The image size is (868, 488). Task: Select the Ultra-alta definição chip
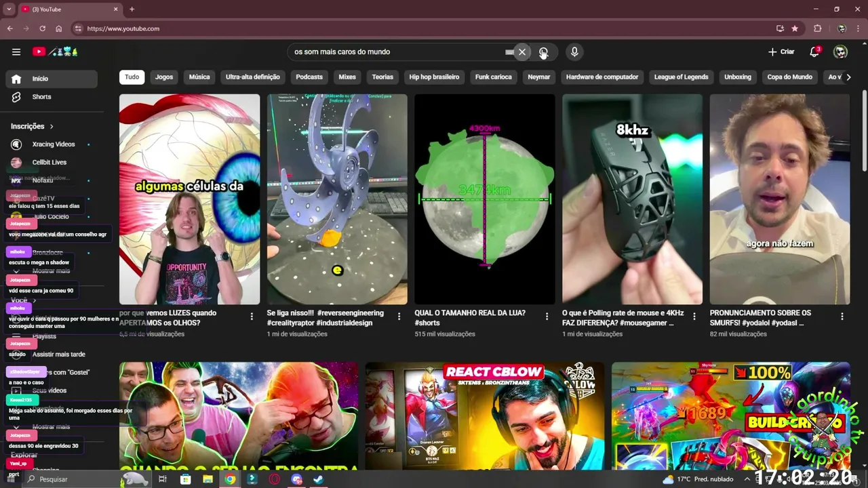(x=253, y=77)
